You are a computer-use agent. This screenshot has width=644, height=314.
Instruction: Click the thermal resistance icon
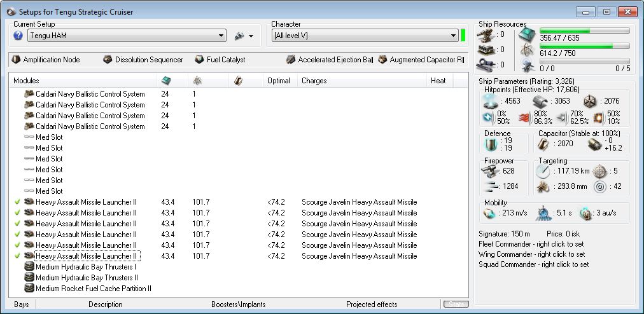click(x=526, y=118)
